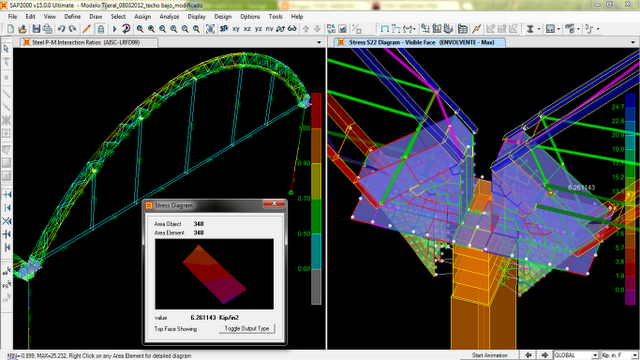Toggle Perspective view glasses icon
Screen dimensions: 640x360
(x=292, y=29)
